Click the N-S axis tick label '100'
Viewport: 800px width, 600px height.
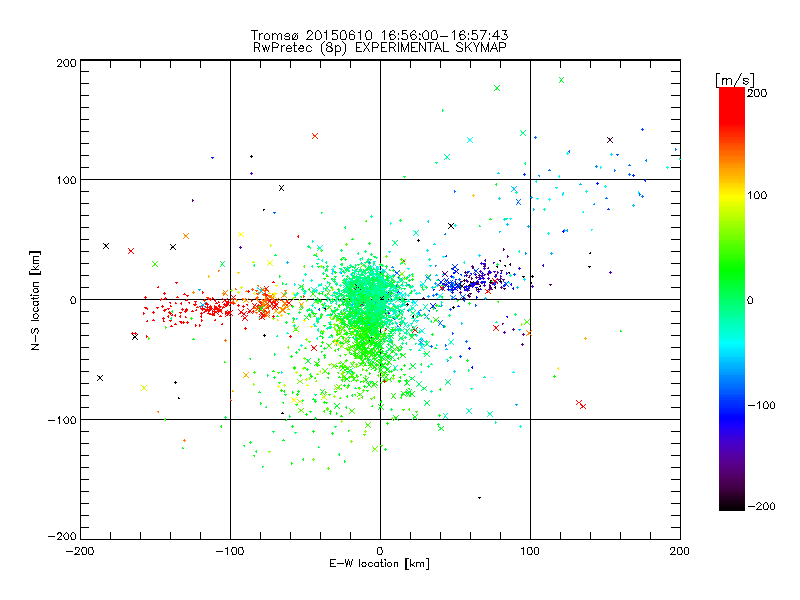[66, 180]
